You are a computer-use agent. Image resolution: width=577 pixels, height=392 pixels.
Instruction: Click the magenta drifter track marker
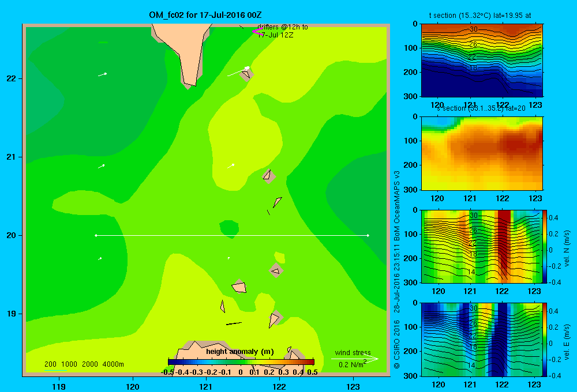tap(257, 32)
